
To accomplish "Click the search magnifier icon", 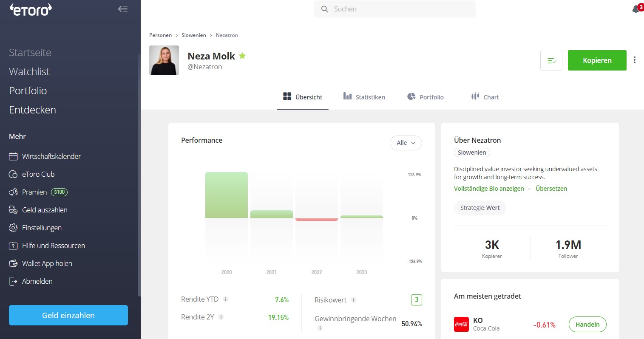I will click(325, 9).
